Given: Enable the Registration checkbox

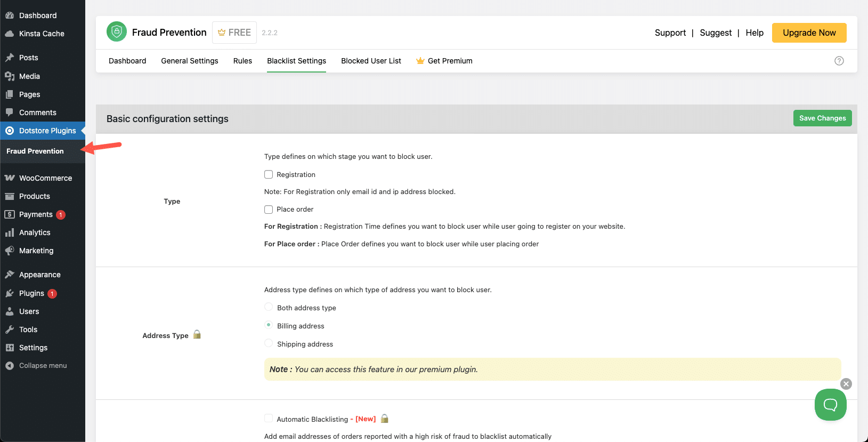Looking at the screenshot, I should [x=269, y=174].
